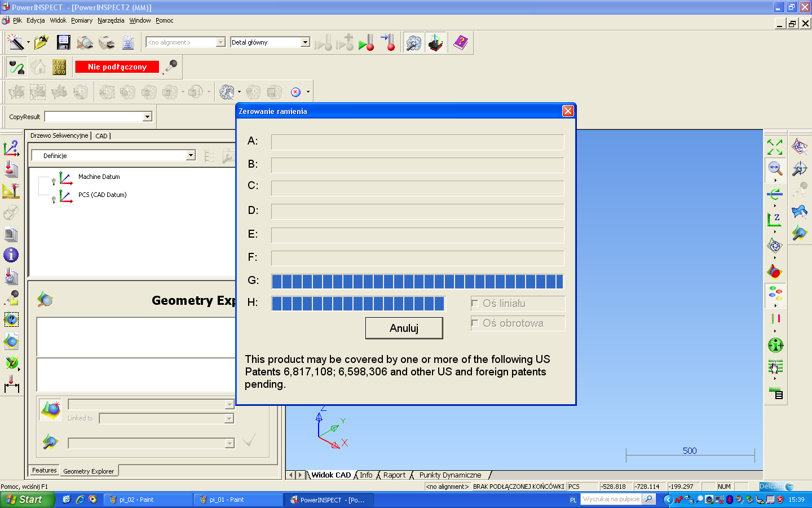Click the Anuluj button
Viewport: 812px width, 508px height.
[404, 328]
